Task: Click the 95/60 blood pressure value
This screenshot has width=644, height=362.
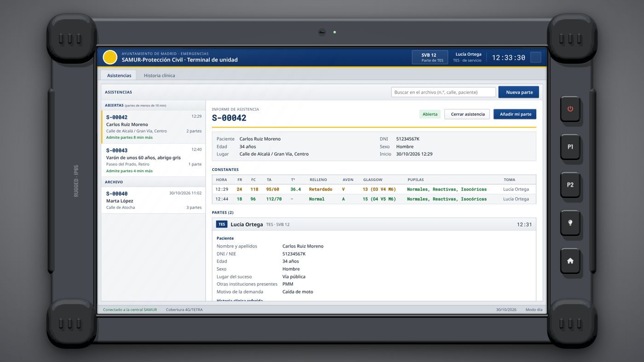Action: pos(273,189)
